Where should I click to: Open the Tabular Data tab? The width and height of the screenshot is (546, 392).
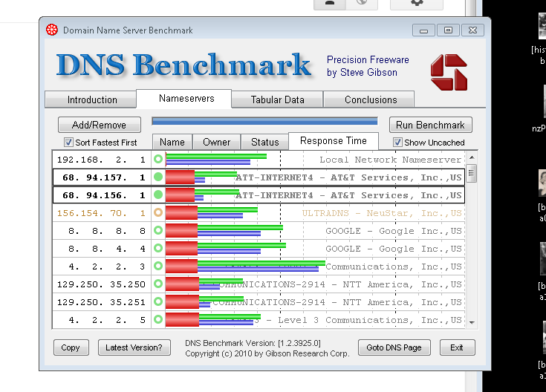(x=277, y=99)
